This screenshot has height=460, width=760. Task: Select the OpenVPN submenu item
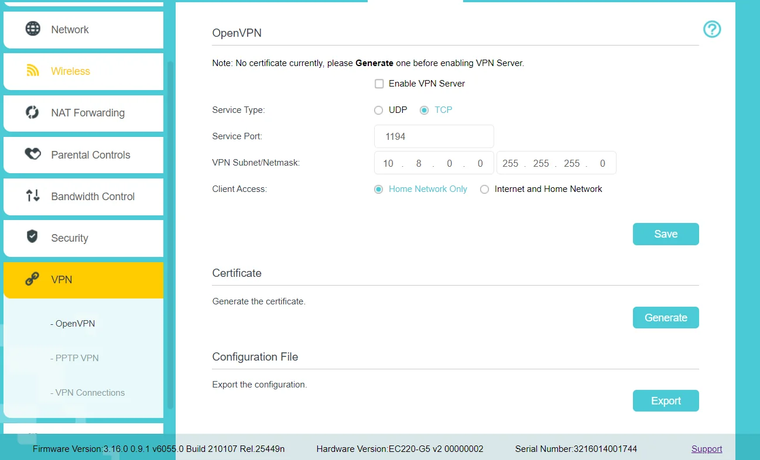pyautogui.click(x=73, y=323)
